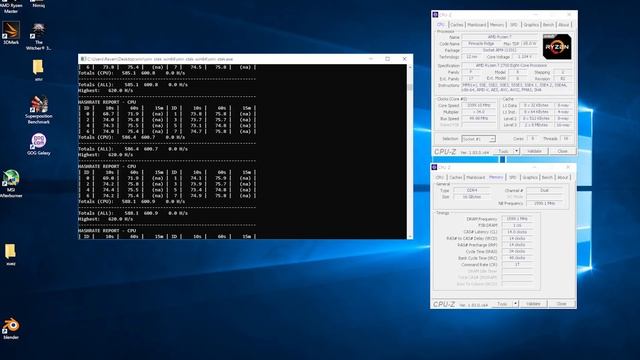The height and width of the screenshot is (360, 640).
Task: Open the MSI Afterburner shortcut
Action: click(11, 184)
